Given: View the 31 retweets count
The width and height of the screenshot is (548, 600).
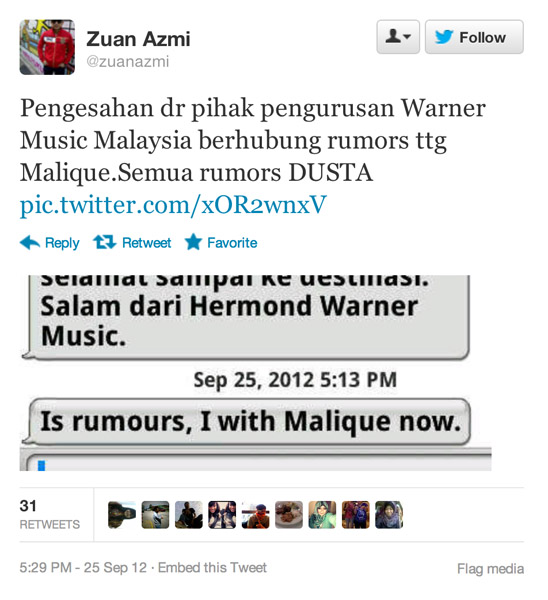Looking at the screenshot, I should coord(50,514).
